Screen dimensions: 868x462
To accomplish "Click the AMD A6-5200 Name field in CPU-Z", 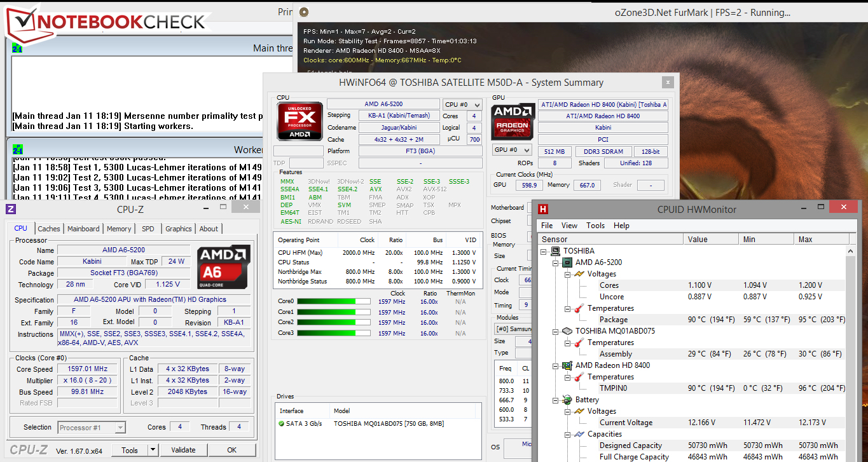I will (x=123, y=250).
